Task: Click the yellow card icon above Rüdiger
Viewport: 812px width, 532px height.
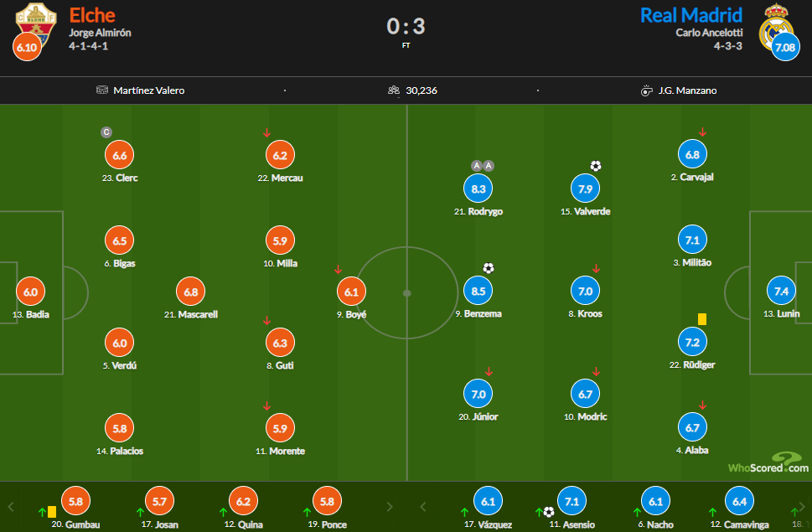Action: (x=702, y=319)
